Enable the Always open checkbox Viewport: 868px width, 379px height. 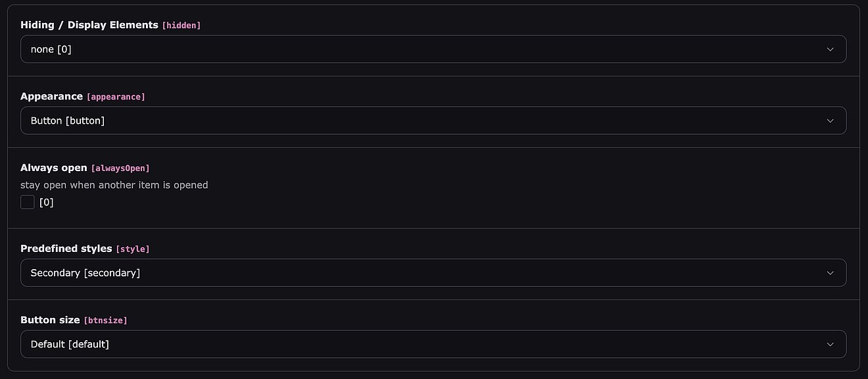(28, 202)
